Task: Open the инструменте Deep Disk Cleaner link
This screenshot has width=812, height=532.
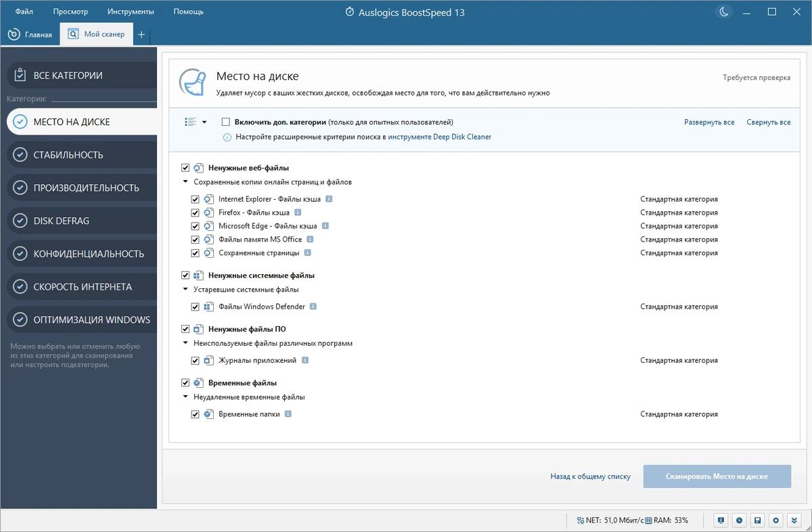Action: [x=440, y=137]
